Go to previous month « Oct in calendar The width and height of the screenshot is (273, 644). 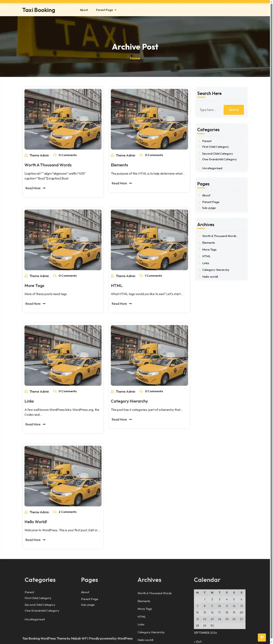pyautogui.click(x=198, y=642)
